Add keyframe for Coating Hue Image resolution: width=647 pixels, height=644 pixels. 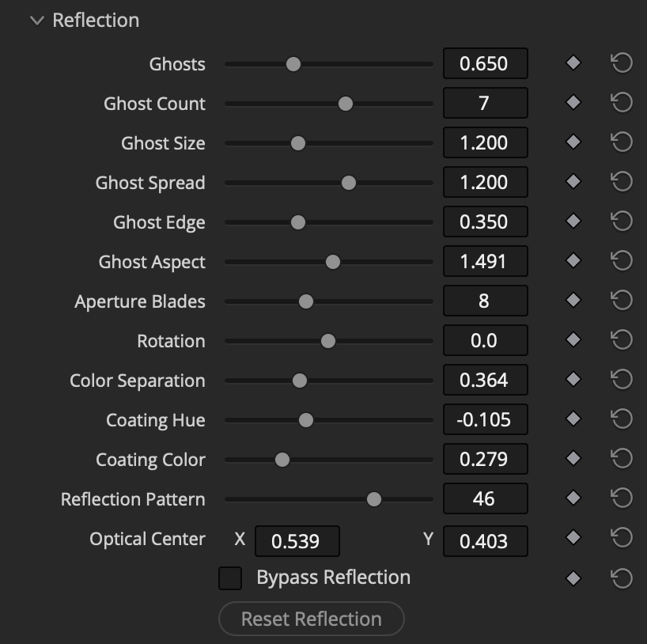point(573,419)
